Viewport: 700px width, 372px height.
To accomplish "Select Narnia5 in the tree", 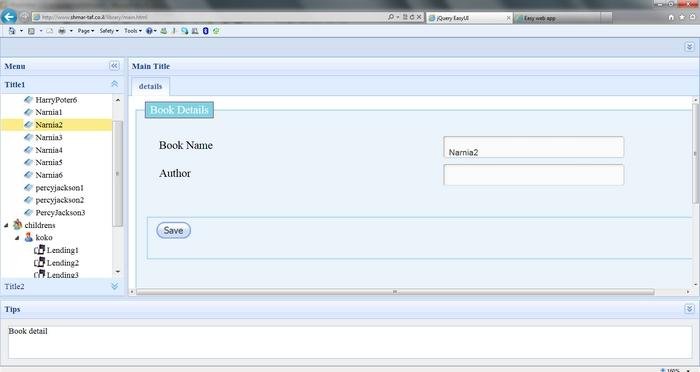I will [49, 162].
